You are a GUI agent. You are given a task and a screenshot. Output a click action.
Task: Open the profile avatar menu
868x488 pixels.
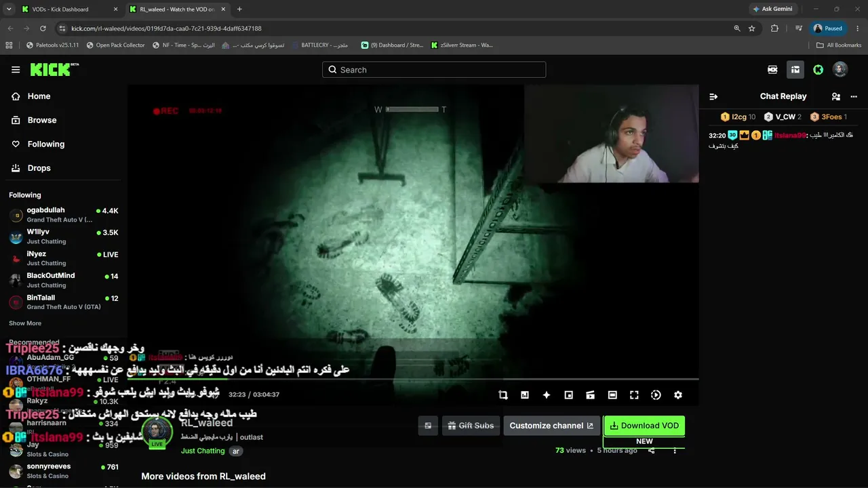(x=840, y=70)
